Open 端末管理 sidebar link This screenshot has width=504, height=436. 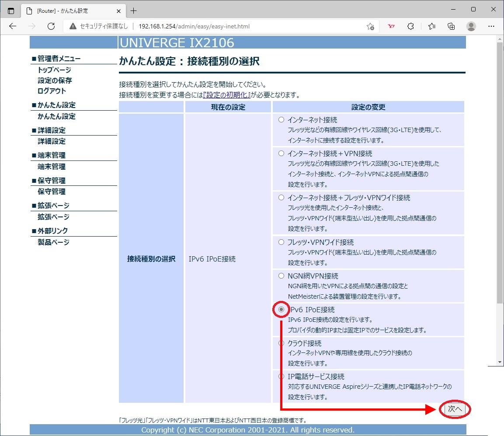click(52, 167)
